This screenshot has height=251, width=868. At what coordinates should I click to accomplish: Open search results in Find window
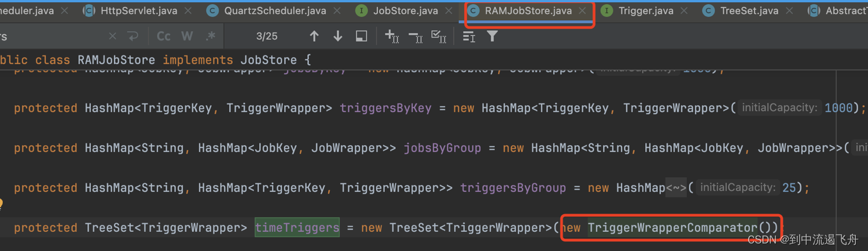click(362, 36)
